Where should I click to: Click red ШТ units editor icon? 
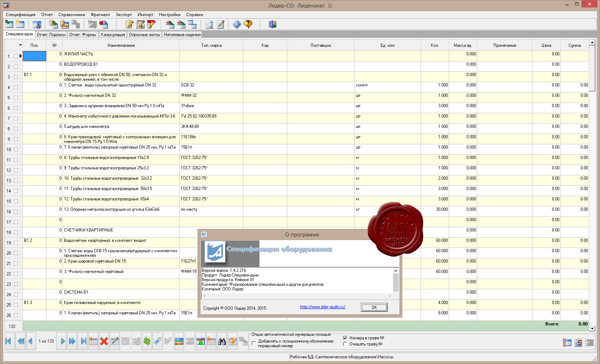tap(152, 24)
